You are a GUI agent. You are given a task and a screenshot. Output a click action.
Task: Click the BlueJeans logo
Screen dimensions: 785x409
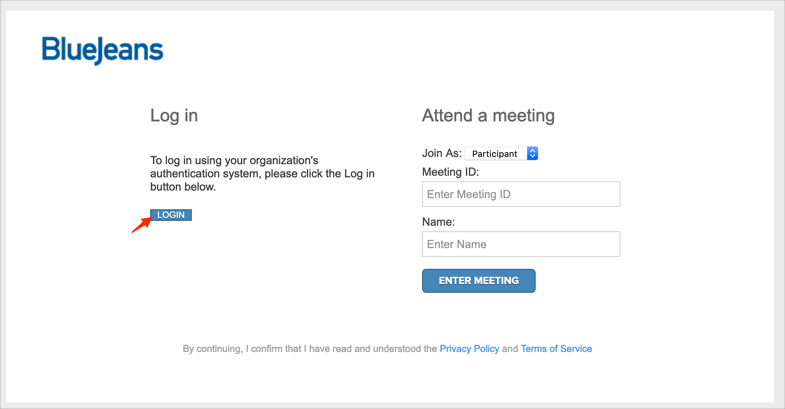tap(102, 50)
